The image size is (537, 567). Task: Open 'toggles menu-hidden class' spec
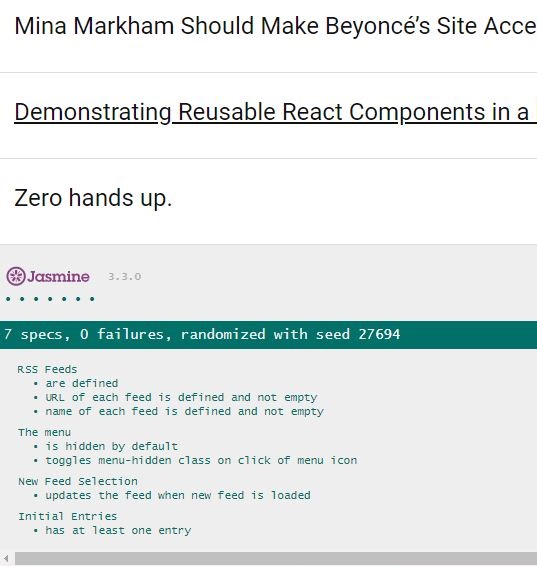pyautogui.click(x=201, y=460)
